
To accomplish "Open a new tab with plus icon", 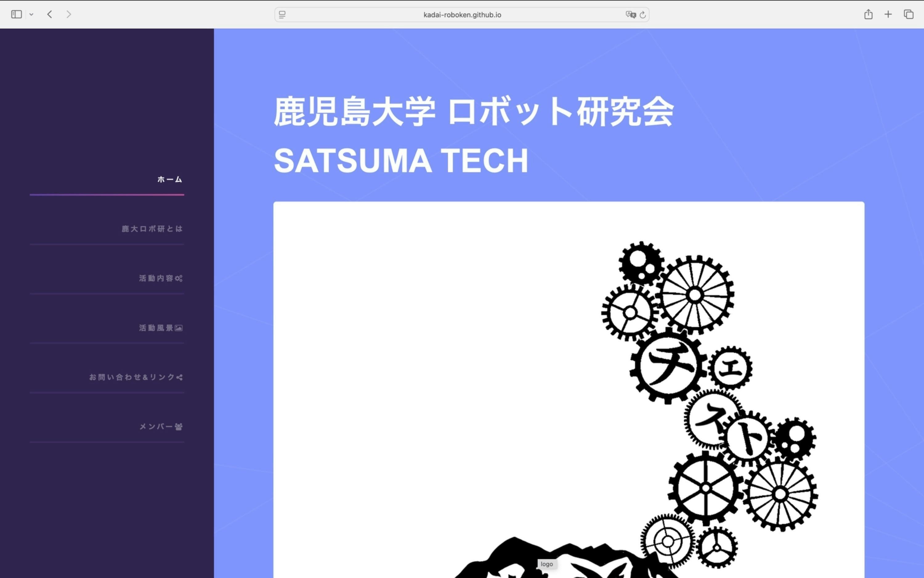I will click(x=888, y=14).
